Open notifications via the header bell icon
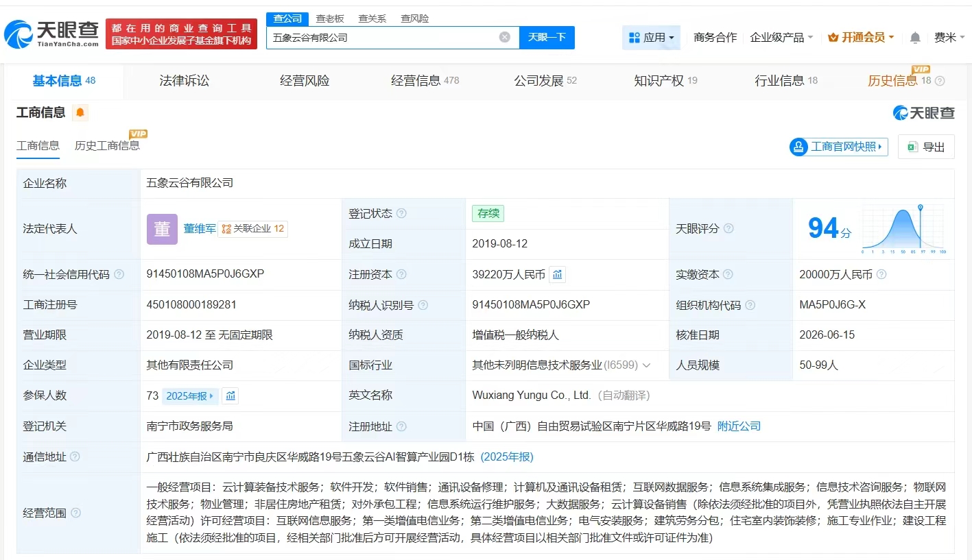Image resolution: width=972 pixels, height=560 pixels. (915, 38)
